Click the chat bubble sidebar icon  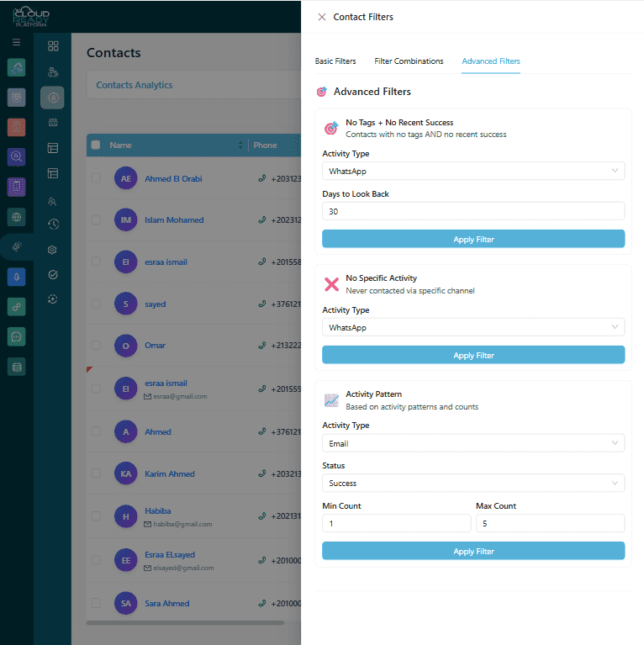click(x=16, y=336)
